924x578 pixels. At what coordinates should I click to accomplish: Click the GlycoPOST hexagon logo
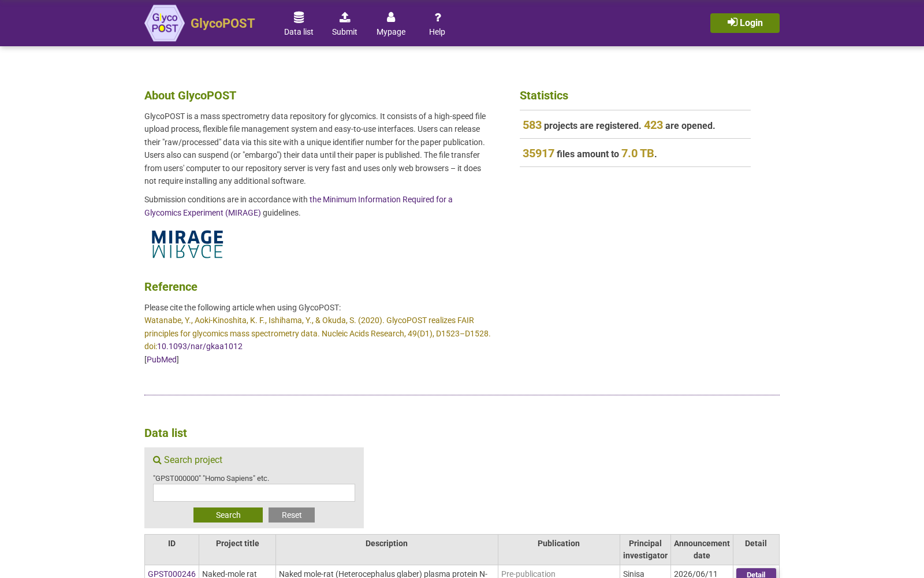pyautogui.click(x=165, y=23)
